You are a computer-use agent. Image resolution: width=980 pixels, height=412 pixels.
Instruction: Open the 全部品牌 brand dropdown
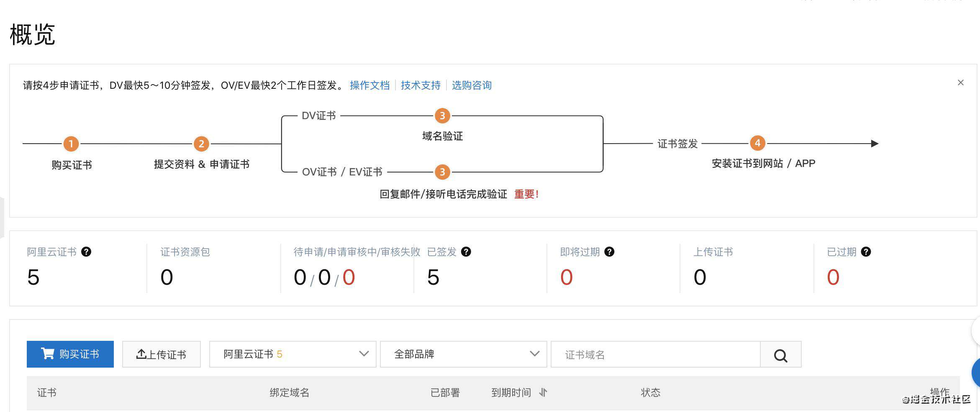pyautogui.click(x=464, y=354)
